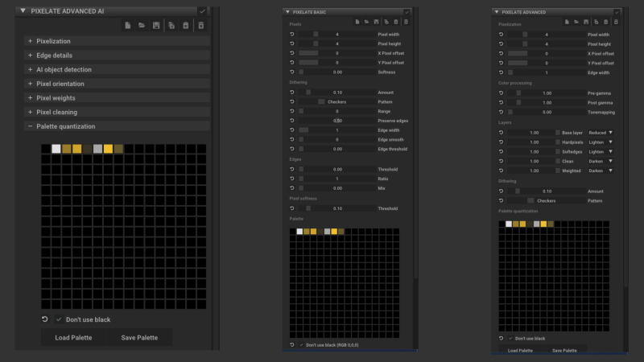The height and width of the screenshot is (362, 644).
Task: Open Base layer Reduced blend dropdown
Action: (601, 133)
